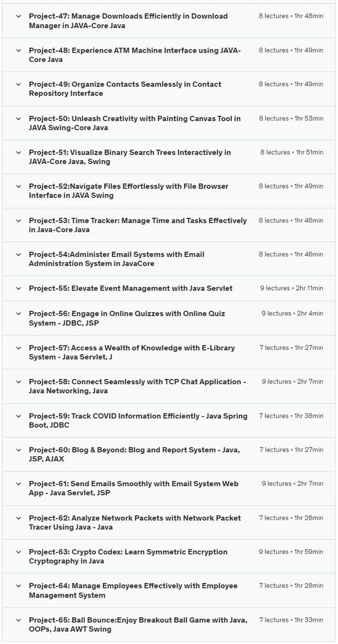Click chevron next to Project-60 Blog and Report
This screenshot has width=338, height=644.
click(18, 450)
